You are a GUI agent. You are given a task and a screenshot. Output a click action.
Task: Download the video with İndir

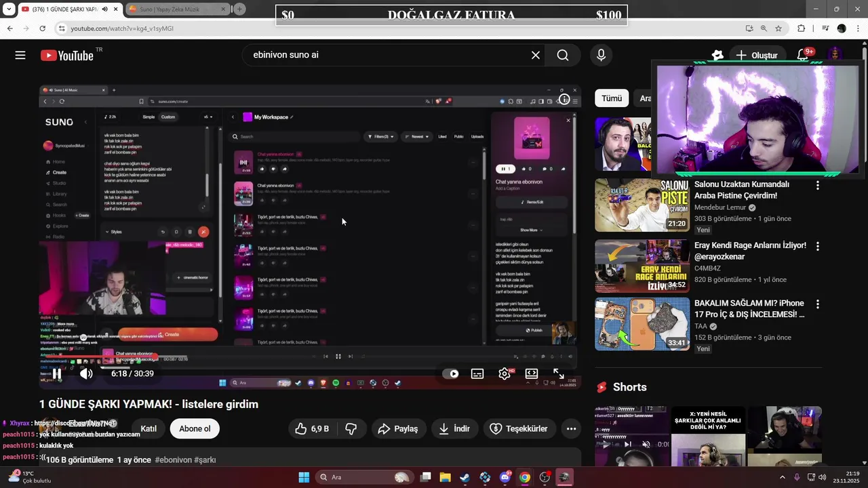pos(454,428)
